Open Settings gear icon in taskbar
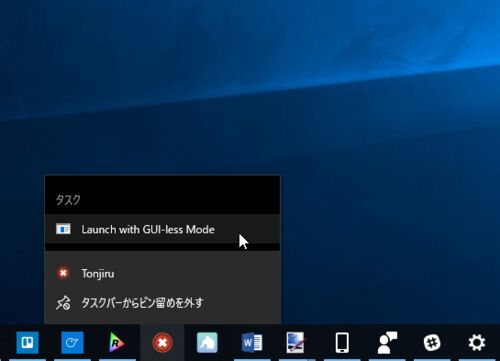 click(x=477, y=342)
